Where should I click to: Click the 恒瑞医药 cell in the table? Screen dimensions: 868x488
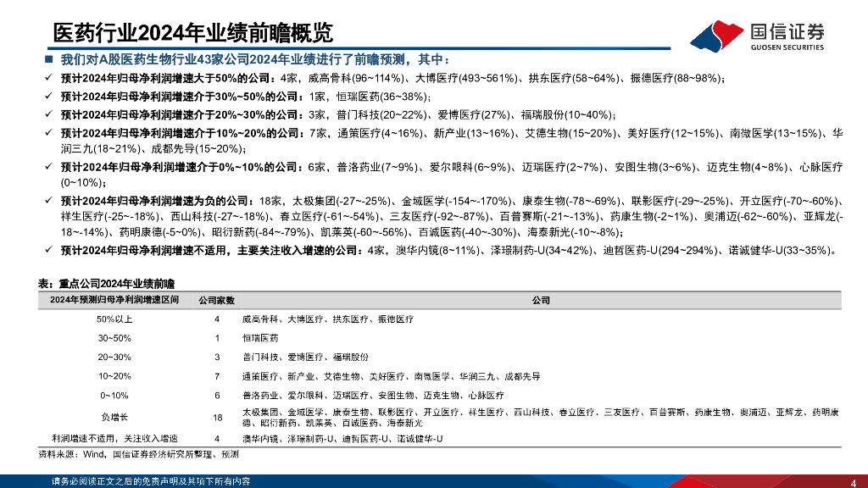pos(260,338)
